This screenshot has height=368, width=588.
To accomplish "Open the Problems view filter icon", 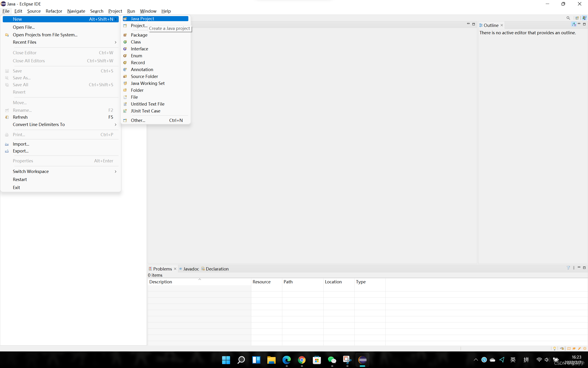I will (x=568, y=268).
